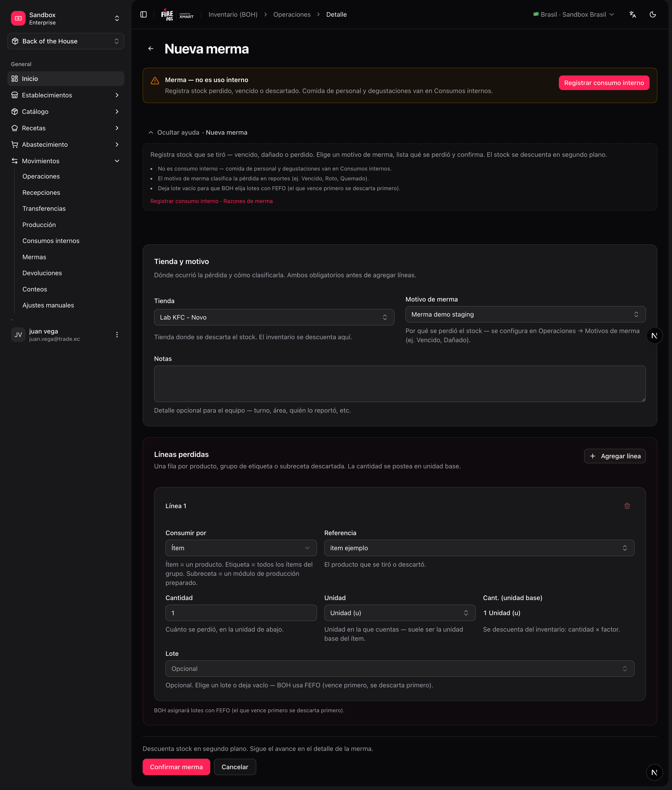
Task: Toggle dark mode moon icon
Action: pos(653,14)
